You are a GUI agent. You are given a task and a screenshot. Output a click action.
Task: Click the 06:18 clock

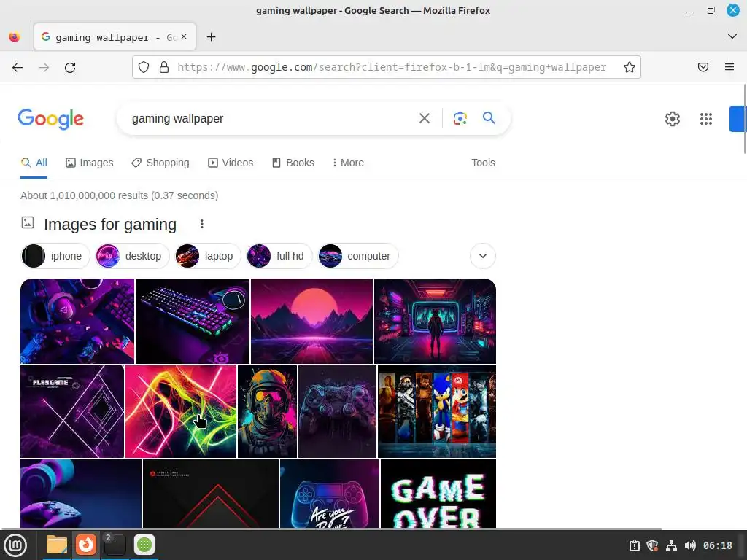coord(718,545)
